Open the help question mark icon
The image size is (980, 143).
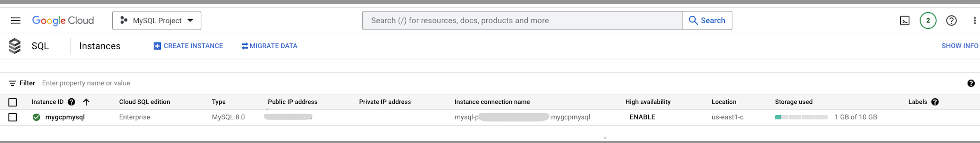coord(951,21)
